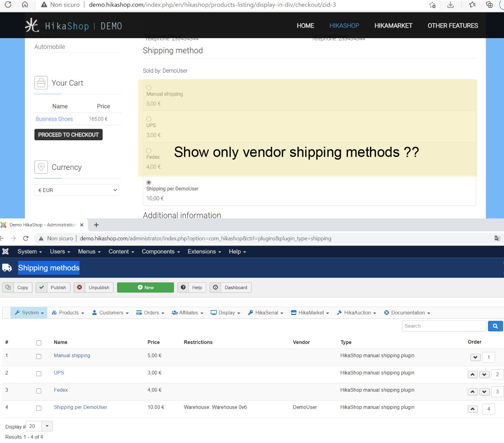Image resolution: width=504 pixels, height=443 pixels.
Task: Expand the System dropdown in HikaShop submenu
Action: (x=29, y=313)
